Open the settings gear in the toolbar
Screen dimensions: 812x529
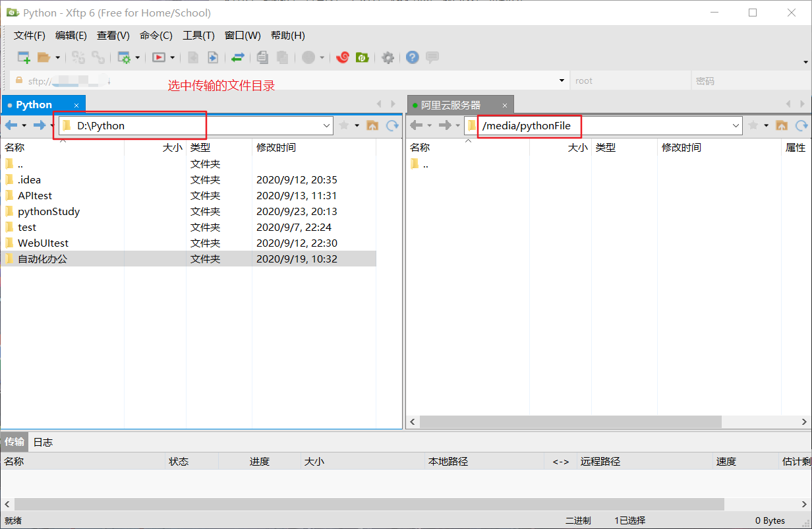pos(388,57)
